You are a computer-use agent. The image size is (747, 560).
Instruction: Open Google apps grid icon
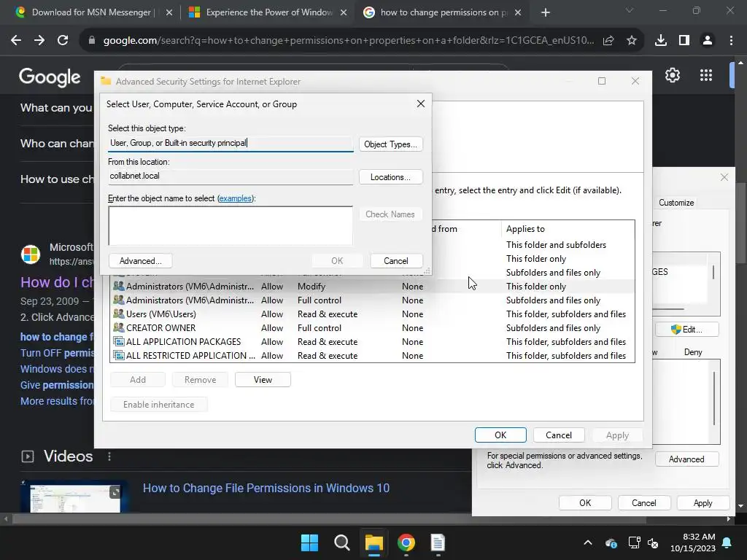click(x=706, y=75)
